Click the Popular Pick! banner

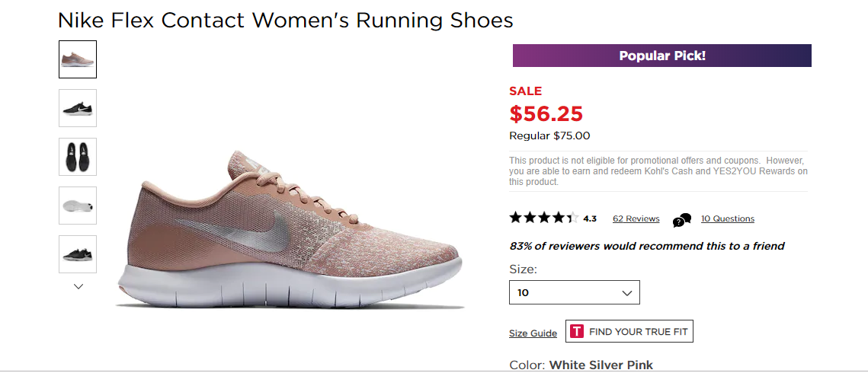coord(661,56)
